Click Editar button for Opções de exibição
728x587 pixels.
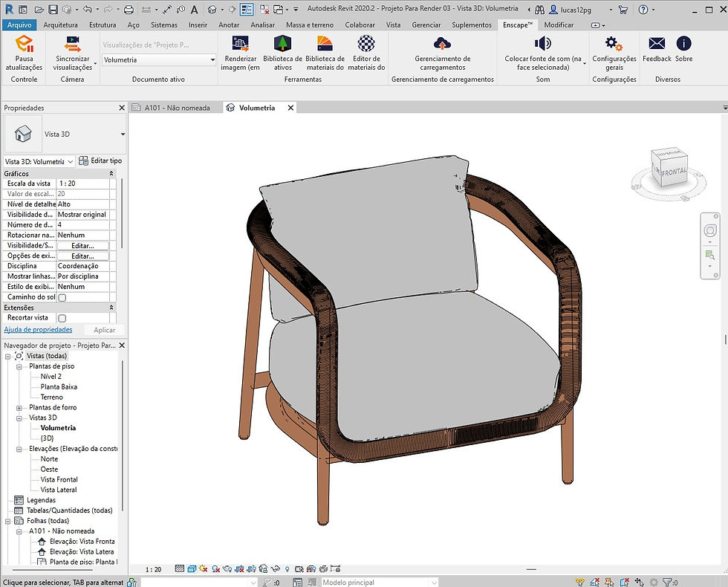[82, 256]
